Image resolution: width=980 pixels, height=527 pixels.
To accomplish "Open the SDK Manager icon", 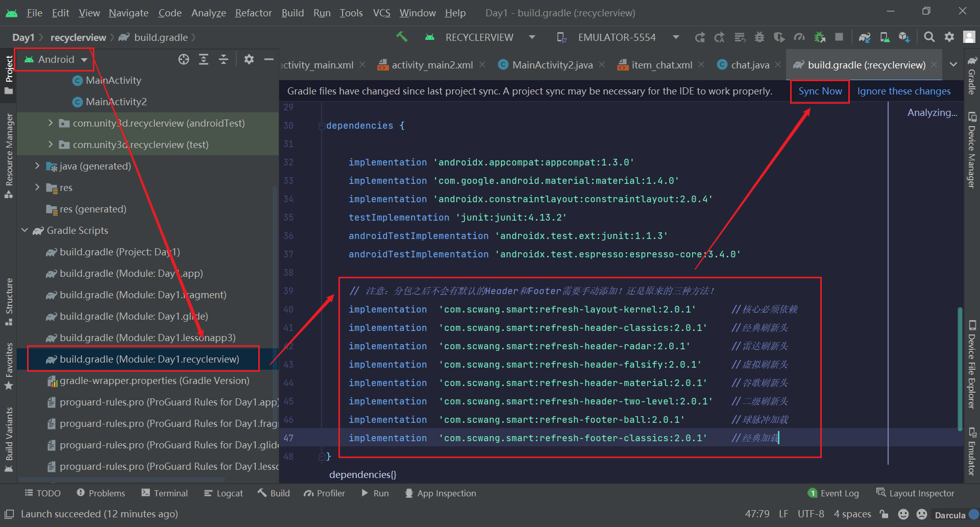I will (x=904, y=37).
